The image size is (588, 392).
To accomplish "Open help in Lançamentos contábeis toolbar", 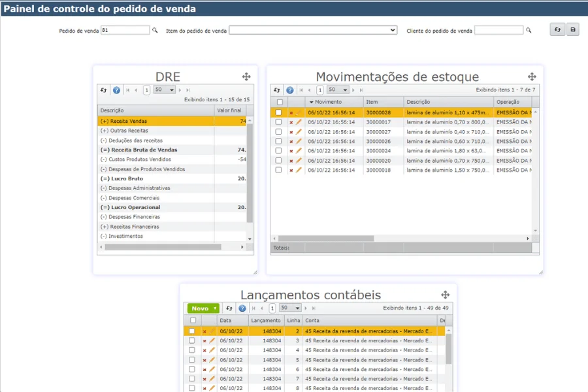I will click(242, 308).
